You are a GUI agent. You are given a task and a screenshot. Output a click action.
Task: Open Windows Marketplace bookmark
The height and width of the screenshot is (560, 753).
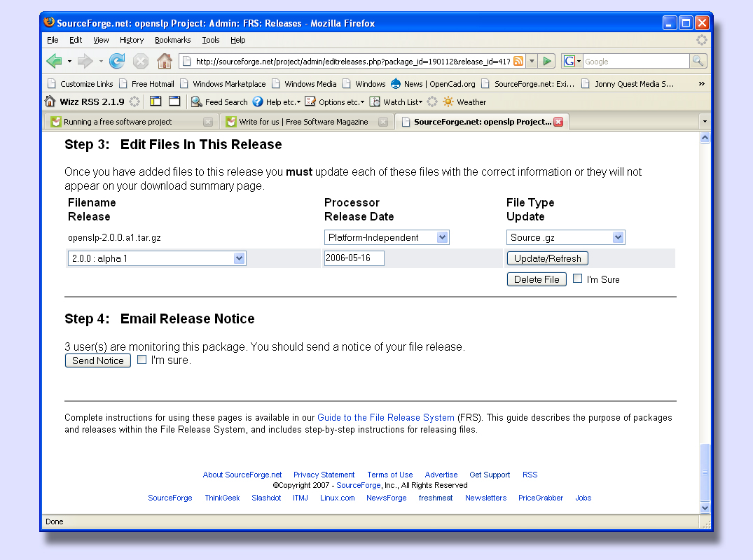(223, 84)
